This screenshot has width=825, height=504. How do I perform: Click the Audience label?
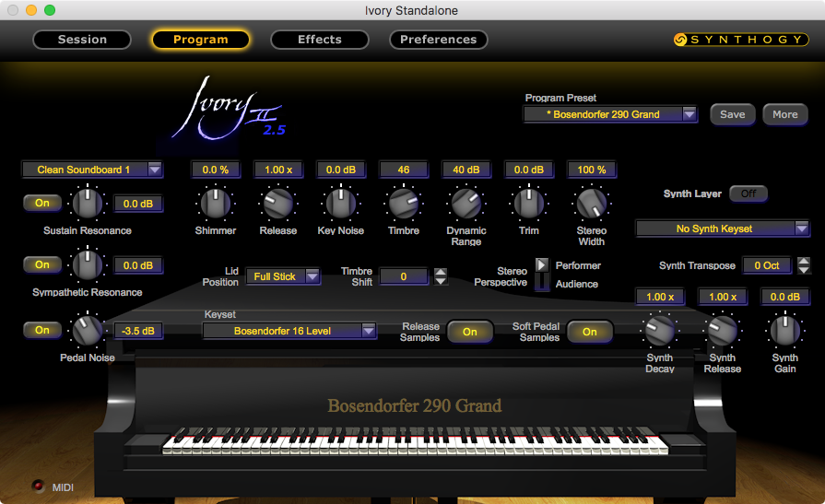pyautogui.click(x=577, y=284)
